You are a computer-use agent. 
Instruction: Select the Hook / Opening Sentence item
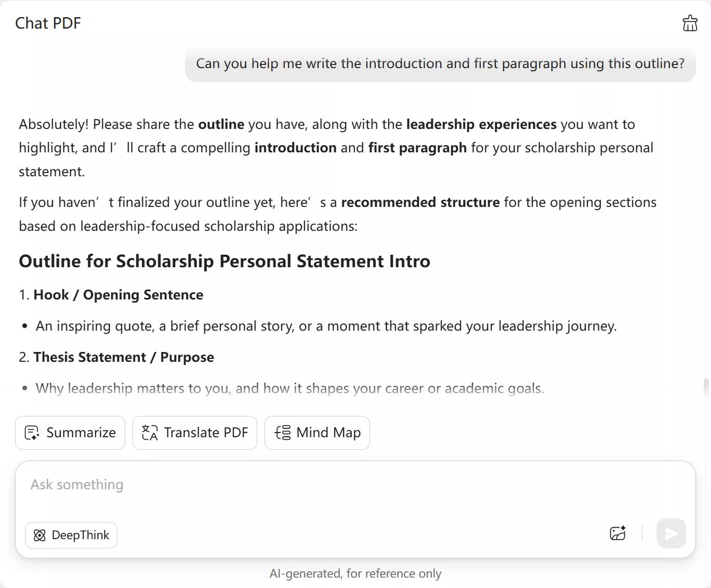click(x=118, y=295)
